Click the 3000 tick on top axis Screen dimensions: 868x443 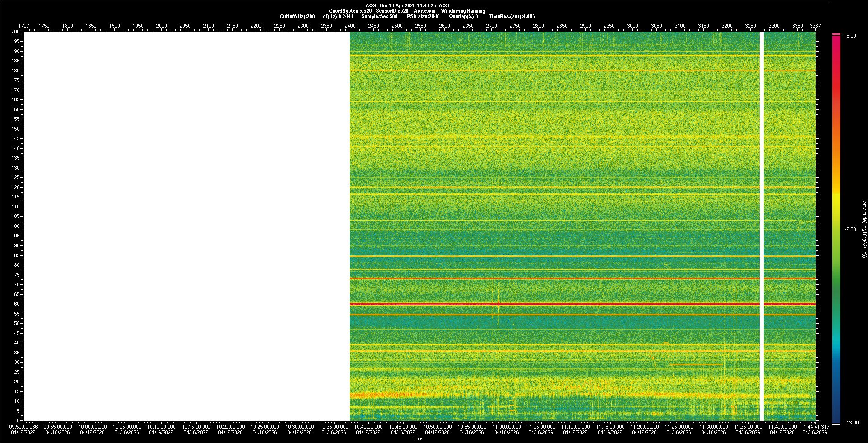click(632, 26)
